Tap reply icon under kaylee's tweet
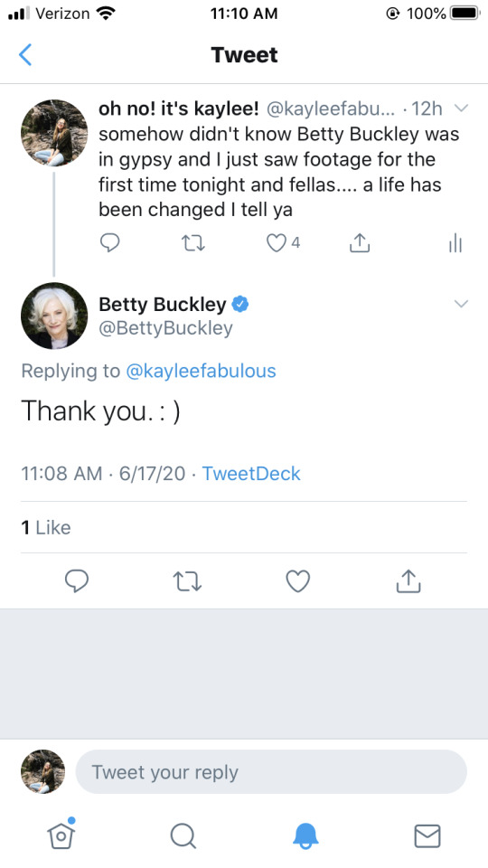Screen dimensions: 488x868 [x=109, y=242]
